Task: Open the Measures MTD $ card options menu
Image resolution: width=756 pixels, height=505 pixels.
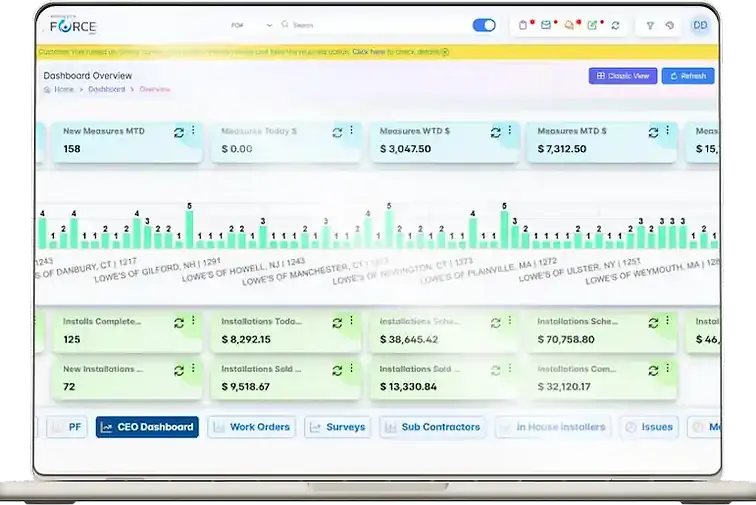Action: click(667, 130)
